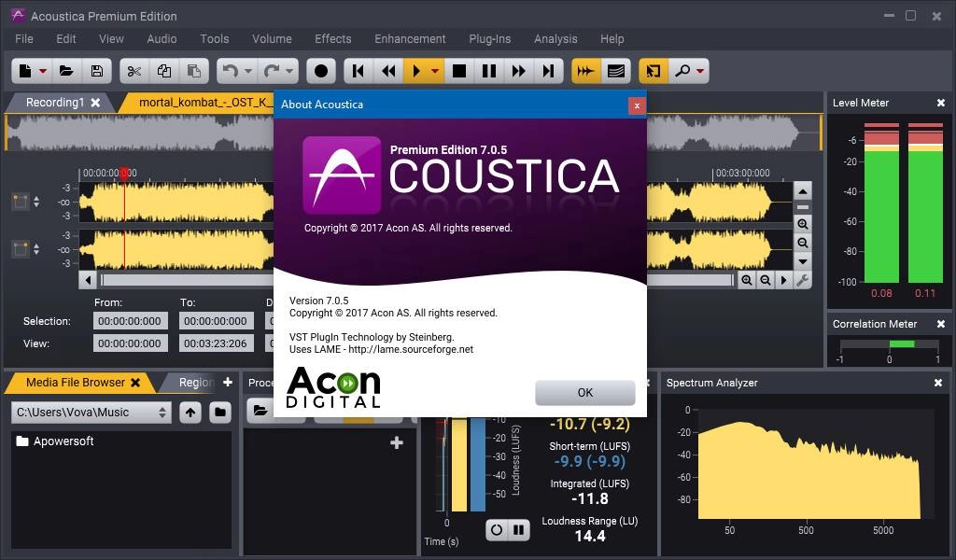Click the Rewind button

(388, 71)
